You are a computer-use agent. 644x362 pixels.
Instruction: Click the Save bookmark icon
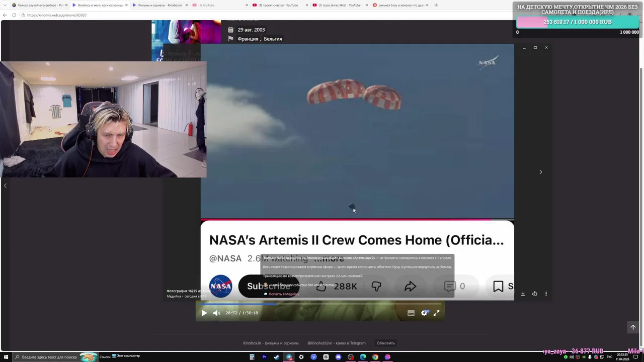tap(498, 286)
